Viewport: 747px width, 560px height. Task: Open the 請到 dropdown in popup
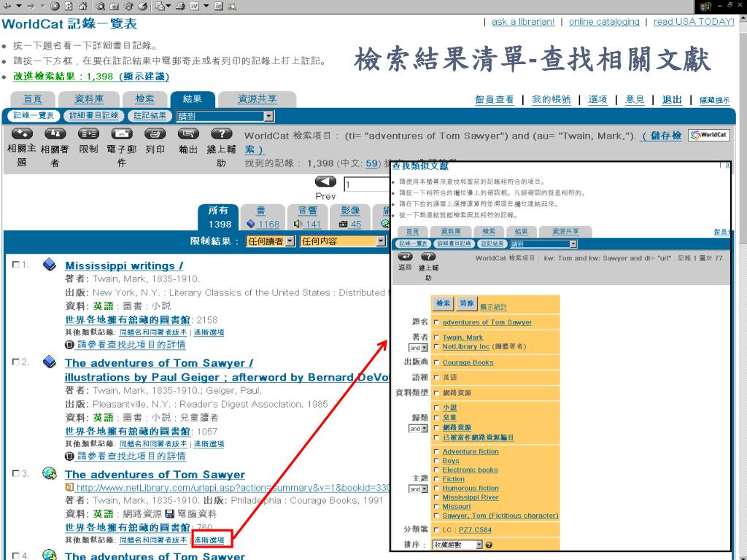[x=543, y=244]
